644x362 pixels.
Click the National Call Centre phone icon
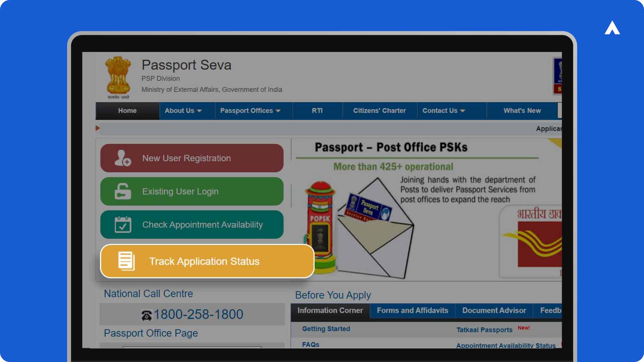click(x=147, y=314)
